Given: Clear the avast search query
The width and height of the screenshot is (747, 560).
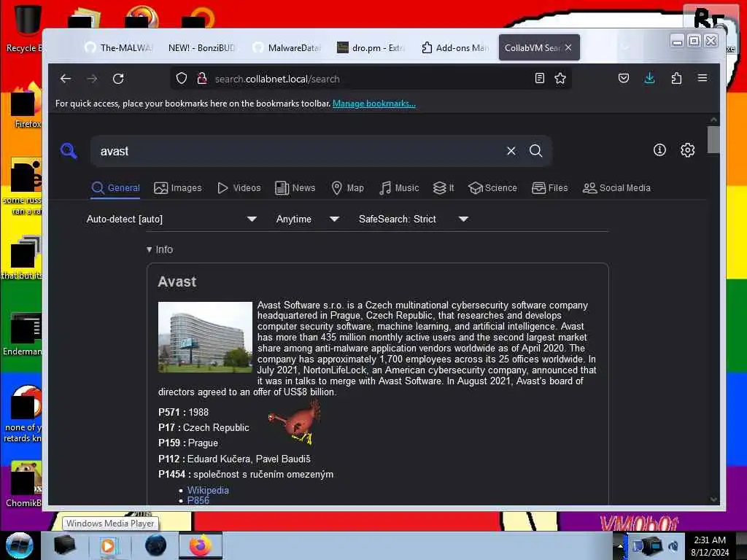Looking at the screenshot, I should (x=511, y=151).
